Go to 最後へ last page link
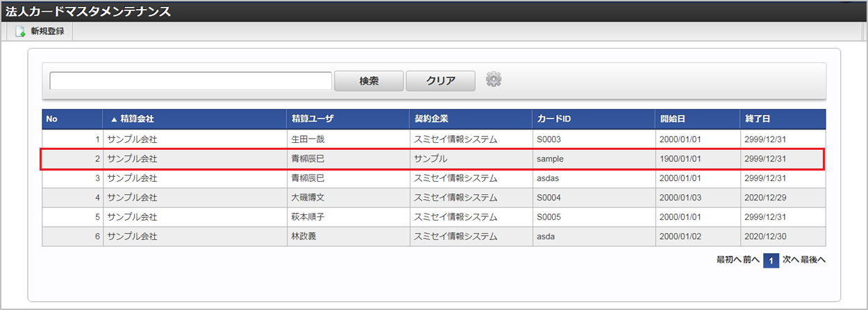868x310 pixels. coord(813,260)
